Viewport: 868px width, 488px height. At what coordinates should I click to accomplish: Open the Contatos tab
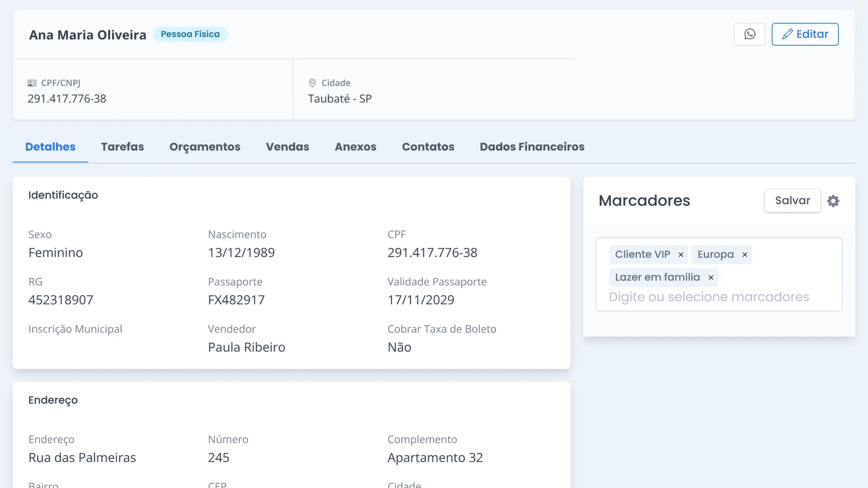click(x=428, y=147)
